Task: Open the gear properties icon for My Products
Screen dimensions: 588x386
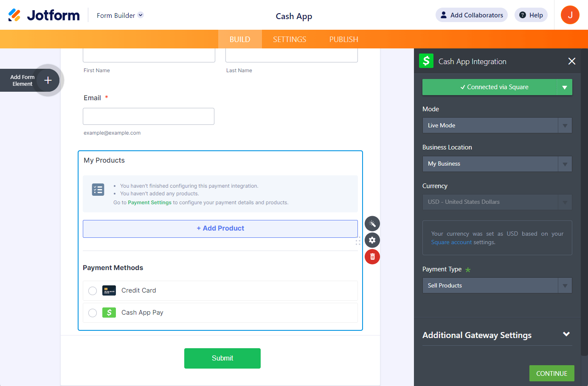Action: click(372, 240)
